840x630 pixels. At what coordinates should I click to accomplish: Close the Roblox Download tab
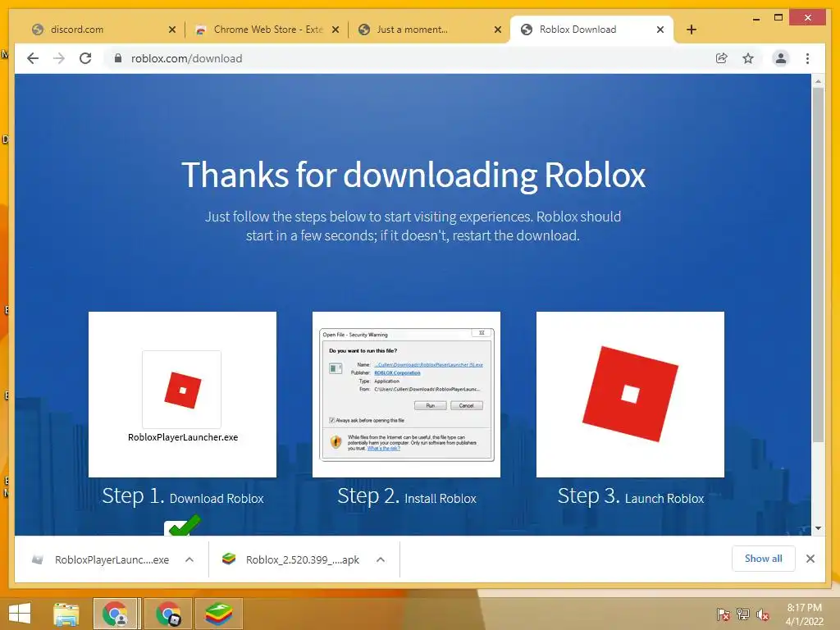coord(660,30)
